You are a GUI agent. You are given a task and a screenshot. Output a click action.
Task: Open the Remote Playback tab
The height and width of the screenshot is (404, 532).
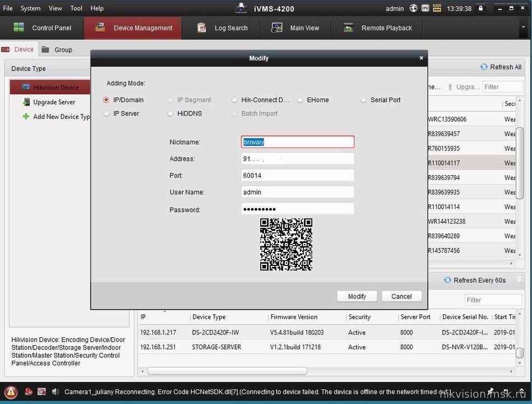tap(377, 28)
